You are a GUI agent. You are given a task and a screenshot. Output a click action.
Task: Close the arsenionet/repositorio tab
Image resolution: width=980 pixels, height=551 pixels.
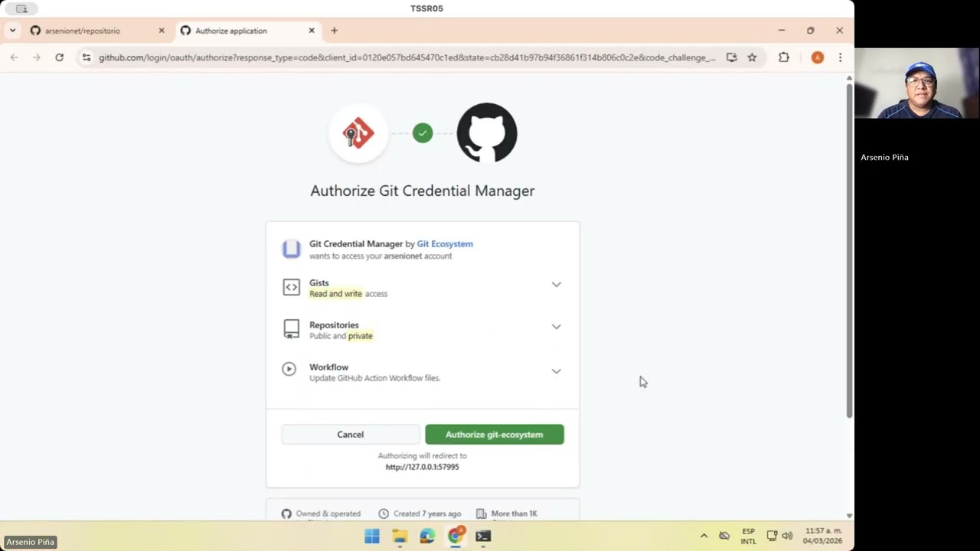(x=161, y=31)
